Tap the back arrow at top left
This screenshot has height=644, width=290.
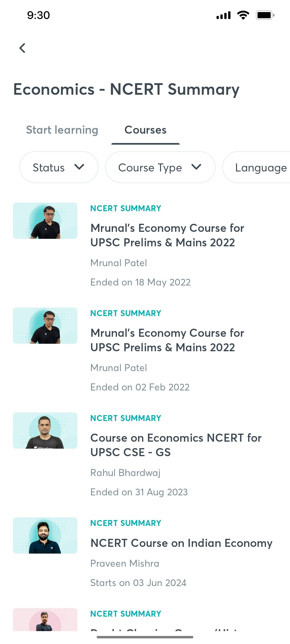pyautogui.click(x=23, y=48)
